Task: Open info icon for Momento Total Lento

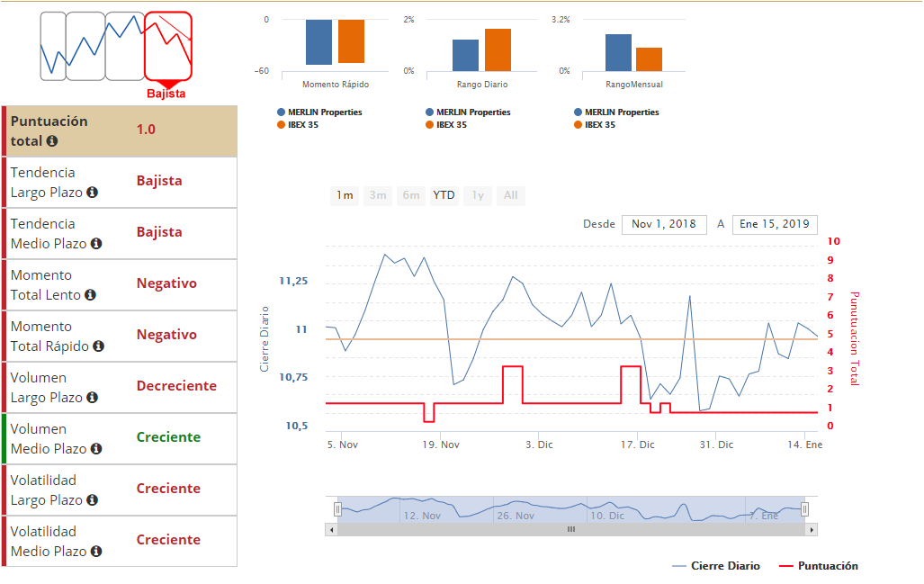Action: point(90,294)
